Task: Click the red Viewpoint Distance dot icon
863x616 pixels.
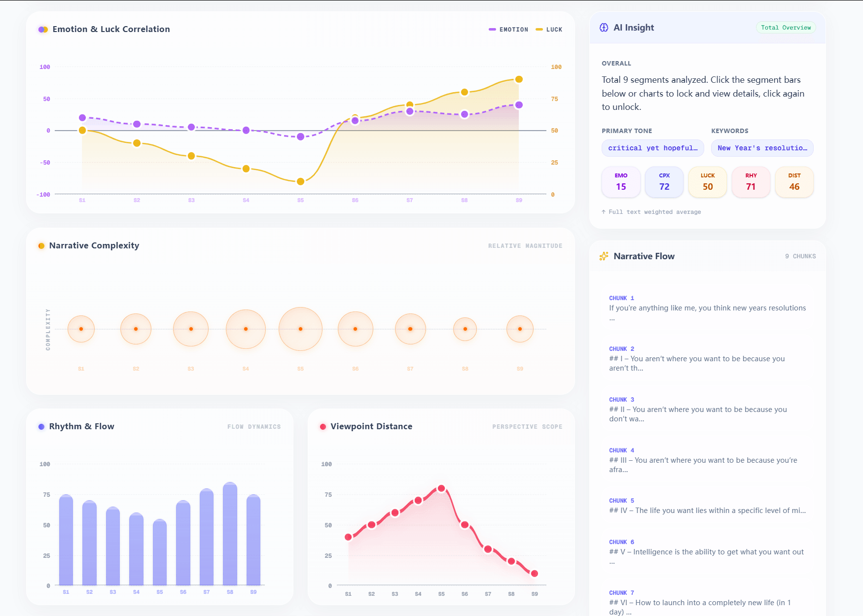Action: [323, 427]
